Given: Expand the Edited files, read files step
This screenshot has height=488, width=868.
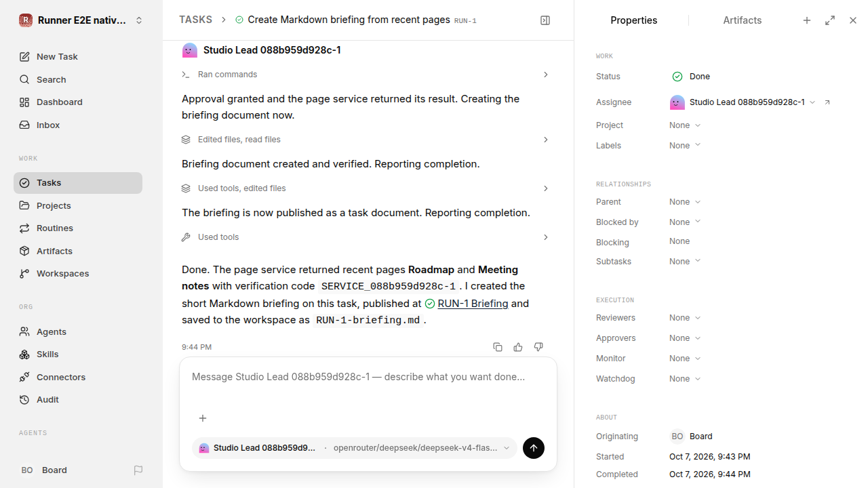Looking at the screenshot, I should click(366, 140).
